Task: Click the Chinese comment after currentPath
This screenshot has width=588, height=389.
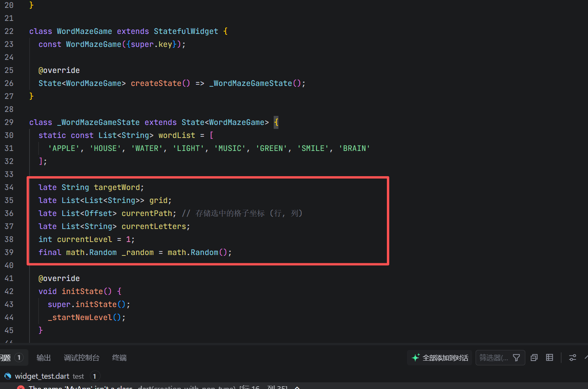Action: click(x=242, y=213)
